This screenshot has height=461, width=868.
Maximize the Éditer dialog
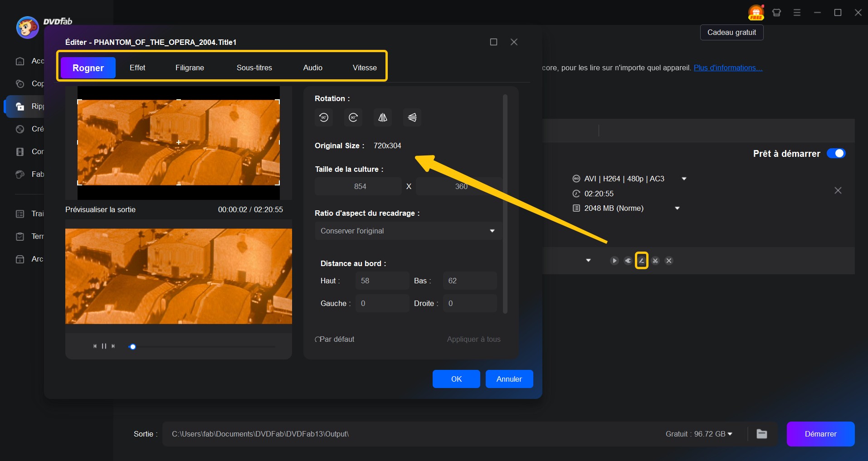(x=494, y=42)
